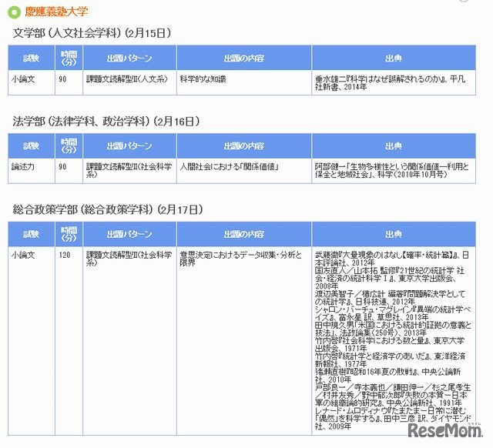Click 時間(分) header in the 法学部 table
493x448 pixels.
tap(69, 145)
